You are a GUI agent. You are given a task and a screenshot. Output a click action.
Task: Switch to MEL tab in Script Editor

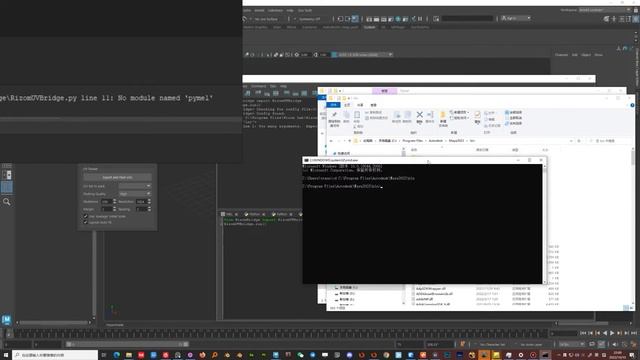(229, 214)
